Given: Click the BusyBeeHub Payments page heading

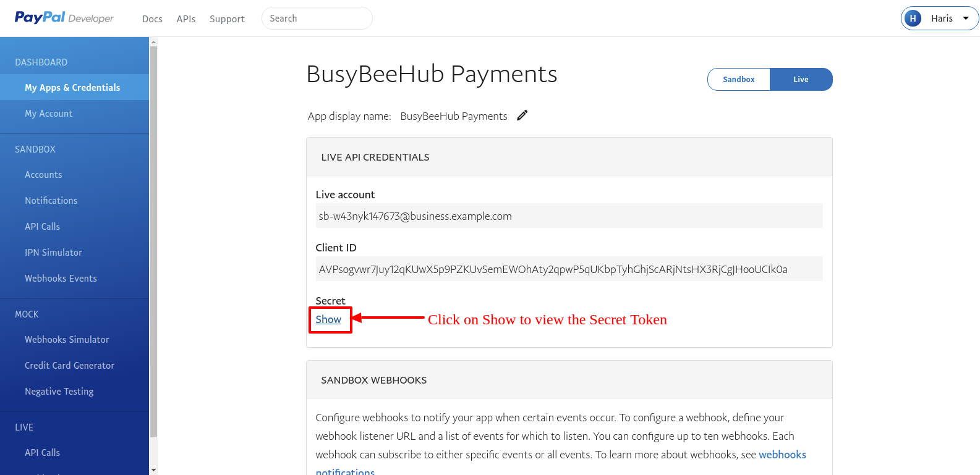Looking at the screenshot, I should point(432,74).
